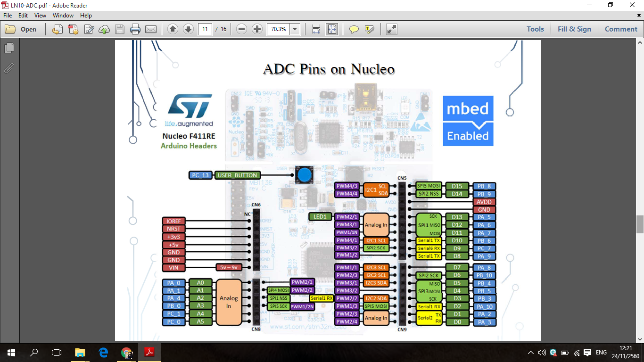Image resolution: width=644 pixels, height=362 pixels.
Task: Select the Highlight text tool
Action: pyautogui.click(x=370, y=29)
